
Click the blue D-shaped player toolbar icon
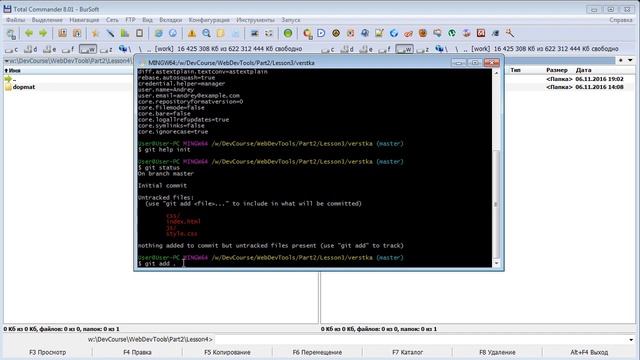pos(321,33)
